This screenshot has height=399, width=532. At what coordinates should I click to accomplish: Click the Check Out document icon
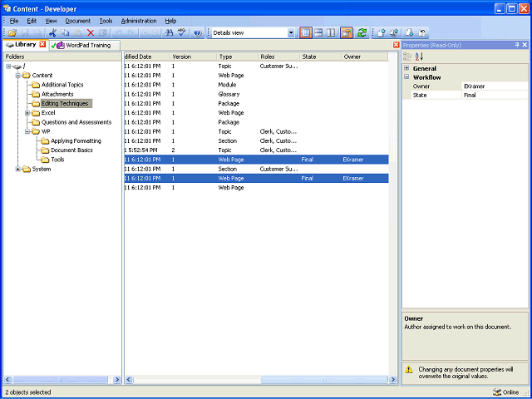pyautogui.click(x=410, y=33)
